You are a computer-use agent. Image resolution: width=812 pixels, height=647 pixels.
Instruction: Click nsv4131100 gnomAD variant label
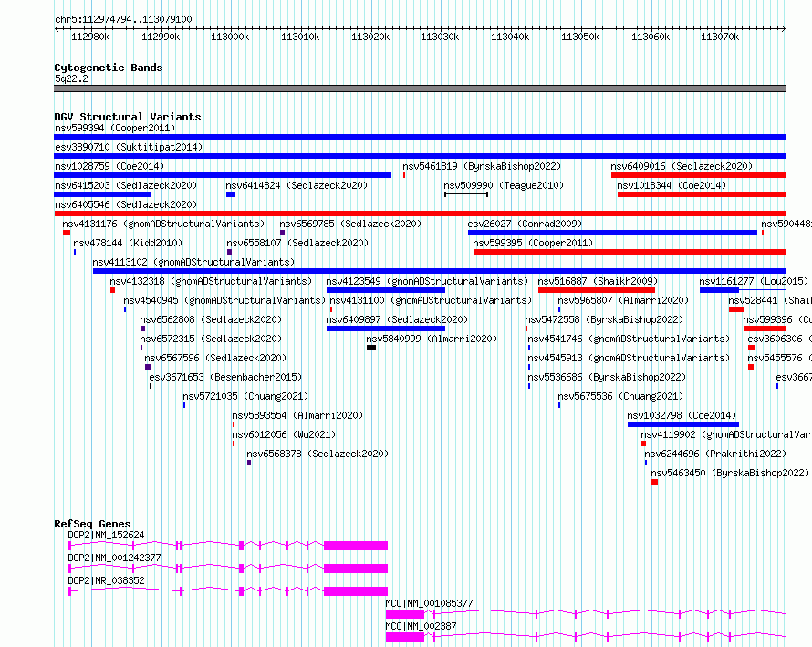pos(431,300)
